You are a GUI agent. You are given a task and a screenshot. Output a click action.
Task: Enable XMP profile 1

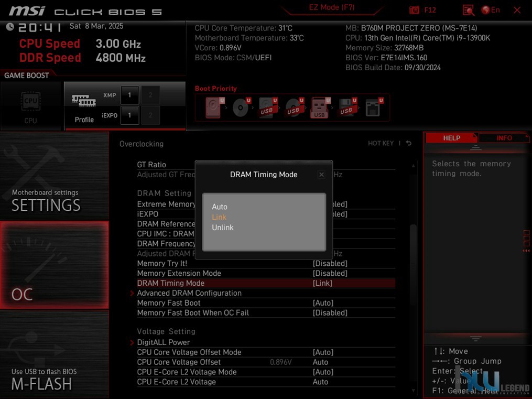pos(129,95)
